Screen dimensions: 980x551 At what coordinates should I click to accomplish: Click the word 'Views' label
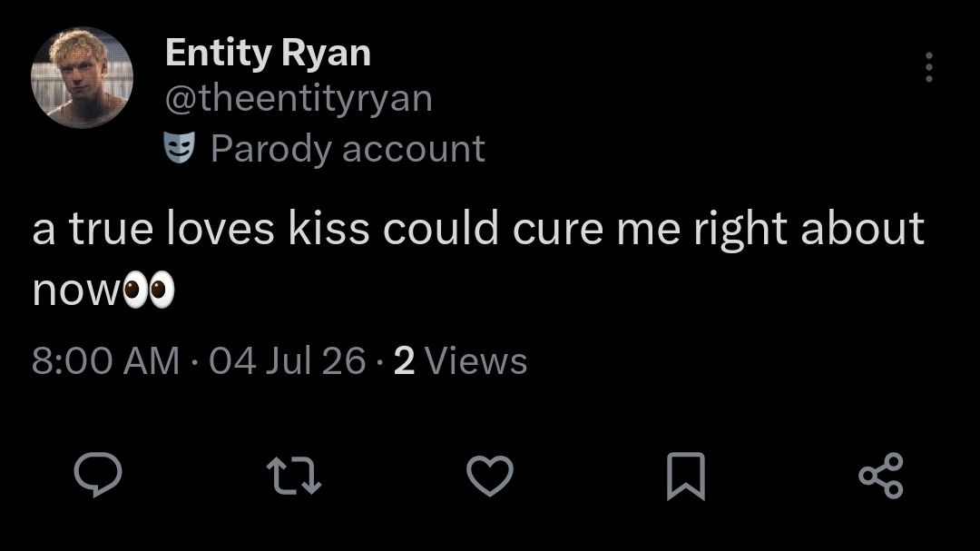click(x=475, y=361)
